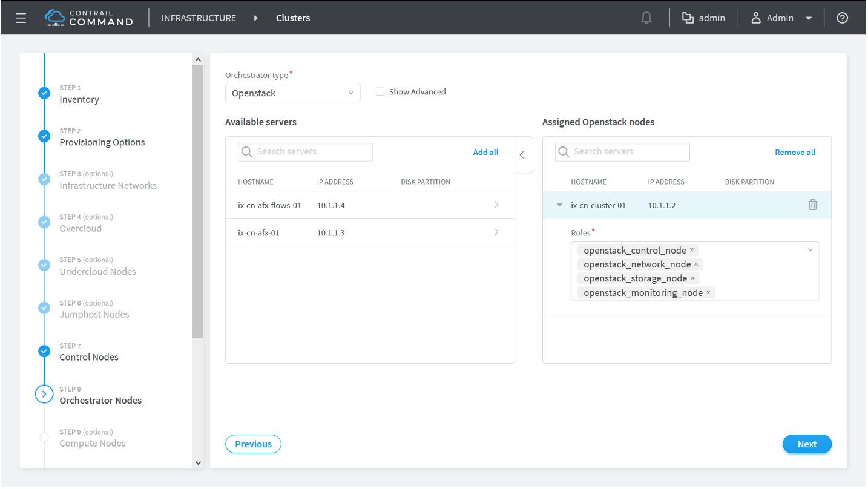This screenshot has width=868, height=489.
Task: Remove the openstack_network_node role tag
Action: pyautogui.click(x=696, y=264)
